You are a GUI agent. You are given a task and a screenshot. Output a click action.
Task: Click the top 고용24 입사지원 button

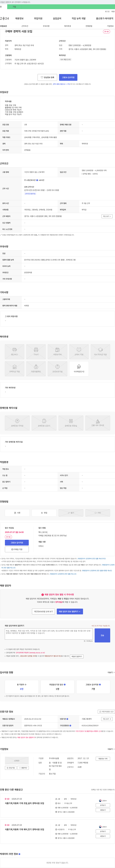(68, 78)
